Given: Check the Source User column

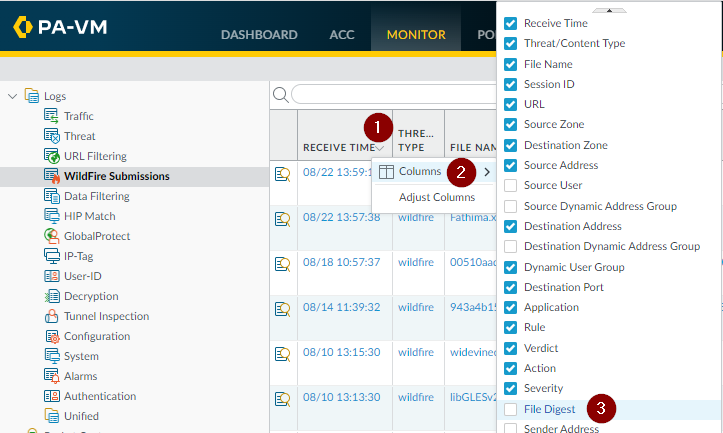Looking at the screenshot, I should click(511, 185).
